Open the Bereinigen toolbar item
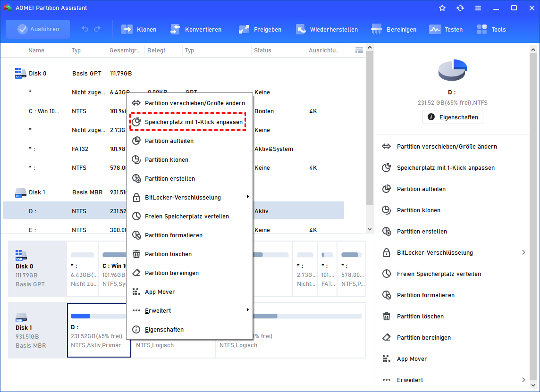The width and height of the screenshot is (540, 392). tap(394, 30)
